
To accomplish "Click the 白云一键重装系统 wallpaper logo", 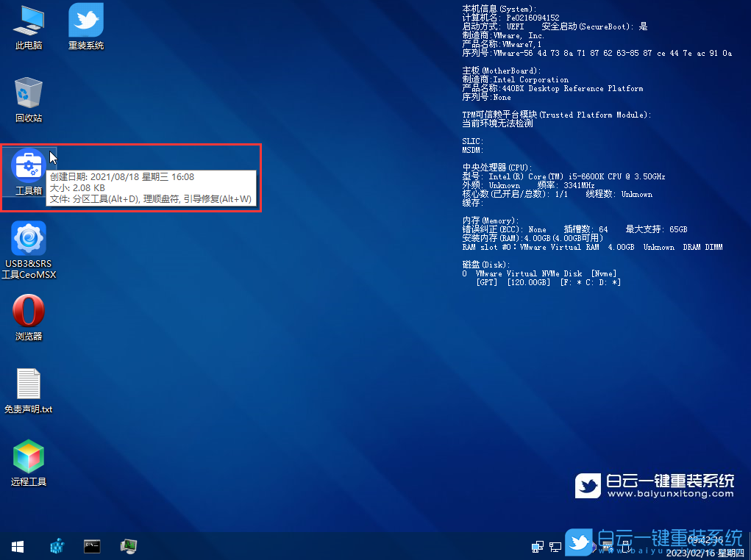I will [655, 482].
